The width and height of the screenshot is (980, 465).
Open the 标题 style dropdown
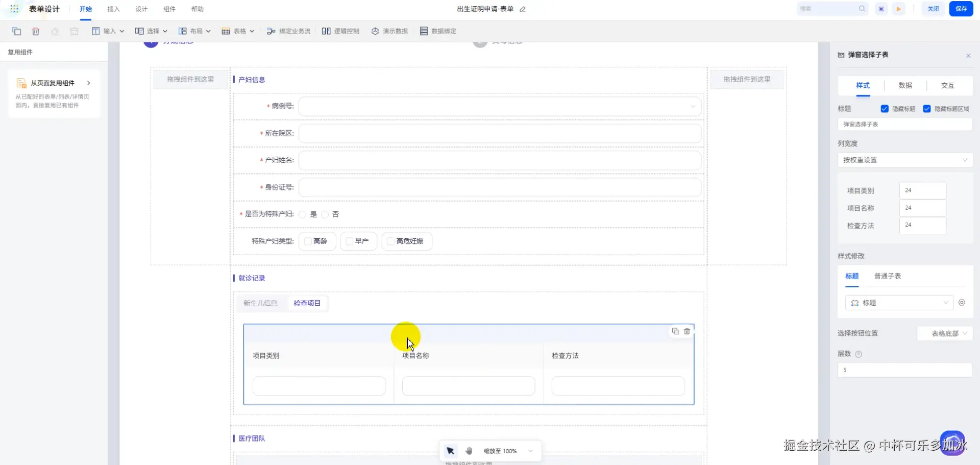tap(899, 303)
